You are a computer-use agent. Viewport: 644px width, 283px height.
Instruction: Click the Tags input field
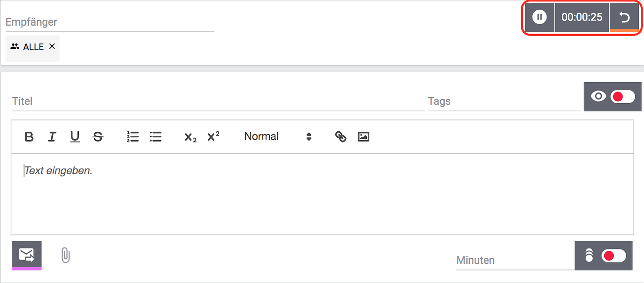pyautogui.click(x=504, y=101)
